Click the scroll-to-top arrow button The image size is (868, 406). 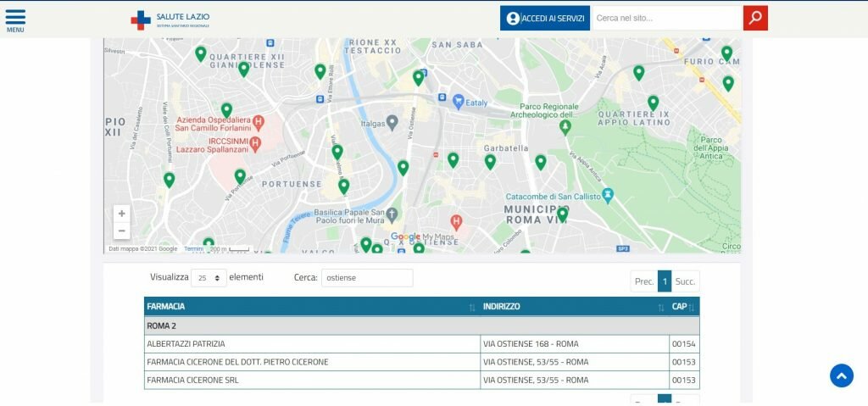841,375
